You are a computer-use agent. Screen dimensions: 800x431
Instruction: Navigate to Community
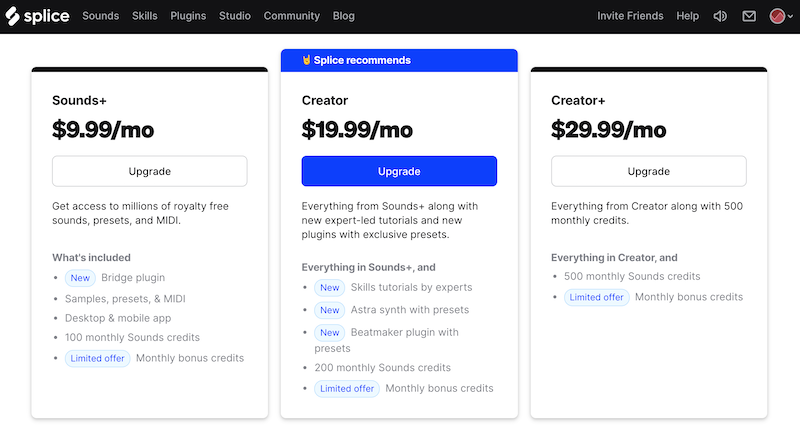coord(291,16)
